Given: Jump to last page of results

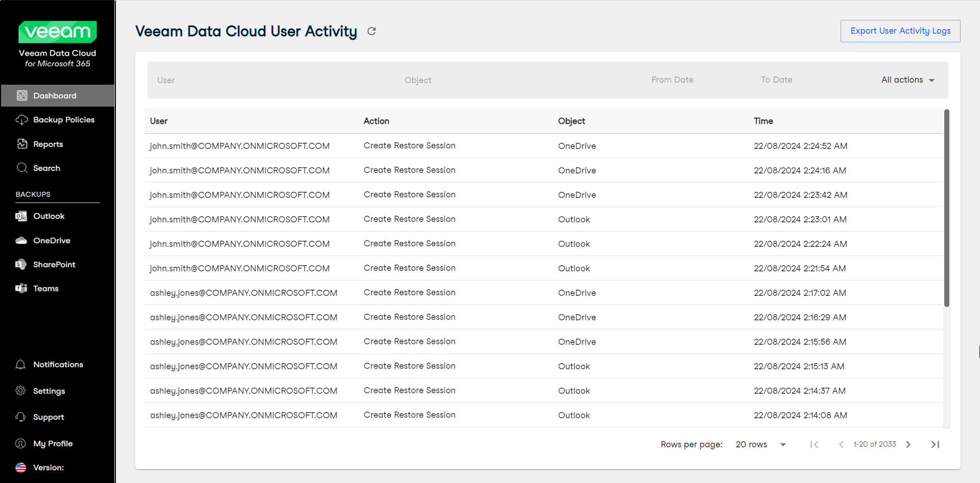Looking at the screenshot, I should click(935, 444).
